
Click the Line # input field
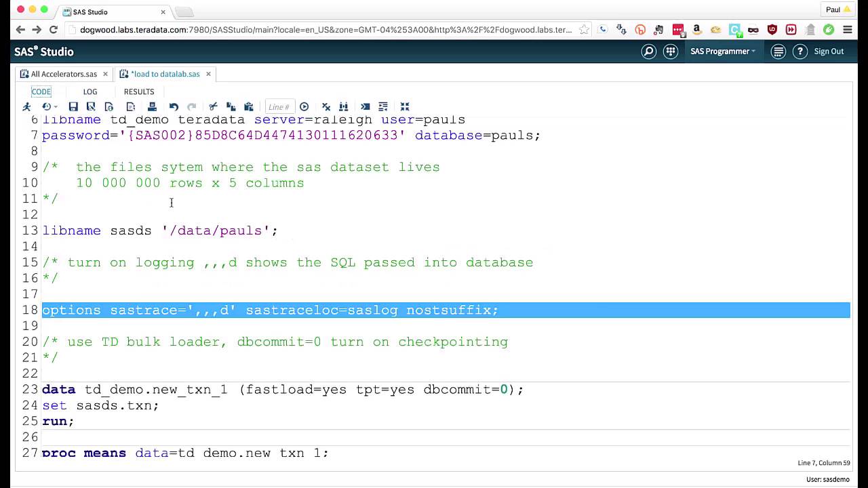(x=279, y=106)
